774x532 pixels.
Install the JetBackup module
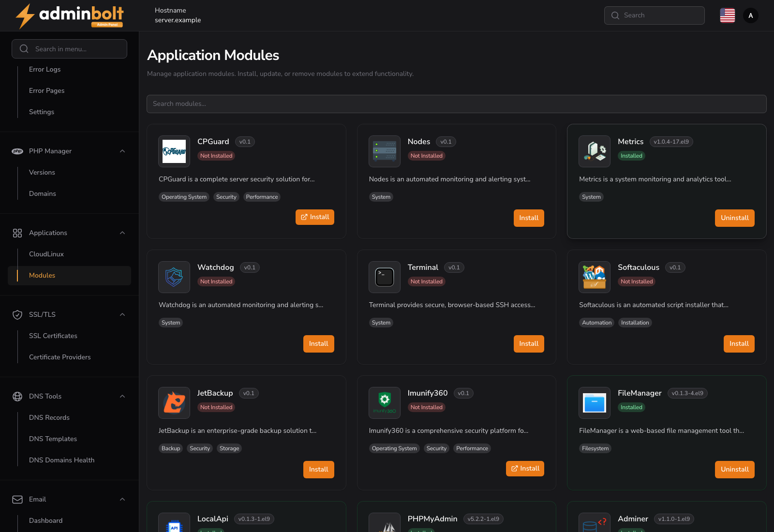coord(319,470)
